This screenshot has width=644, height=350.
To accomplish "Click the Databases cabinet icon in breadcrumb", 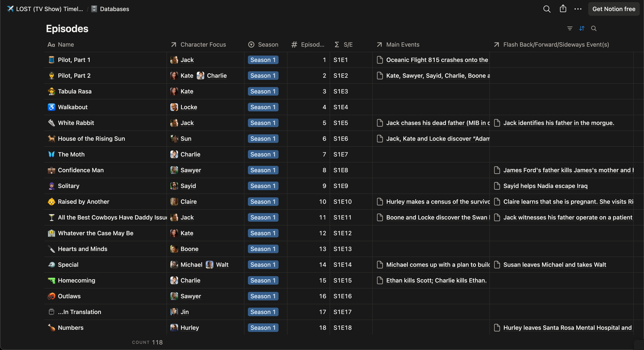I will point(94,9).
